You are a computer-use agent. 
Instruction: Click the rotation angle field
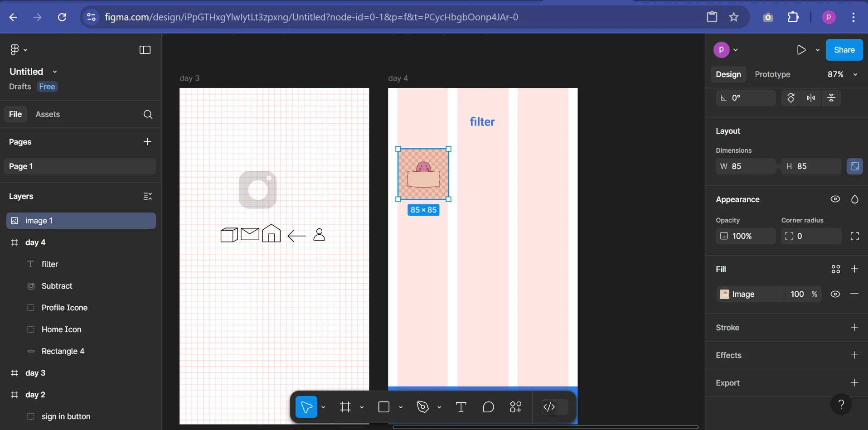(746, 98)
